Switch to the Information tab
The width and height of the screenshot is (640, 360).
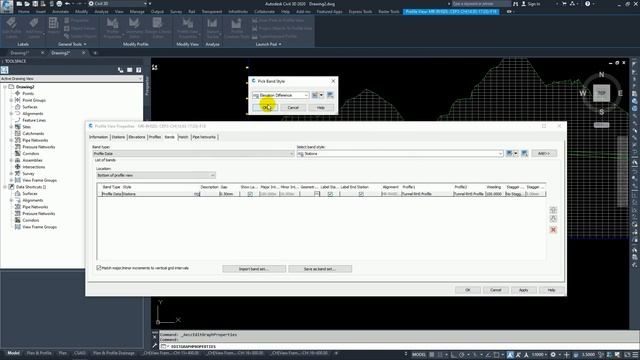(x=98, y=137)
